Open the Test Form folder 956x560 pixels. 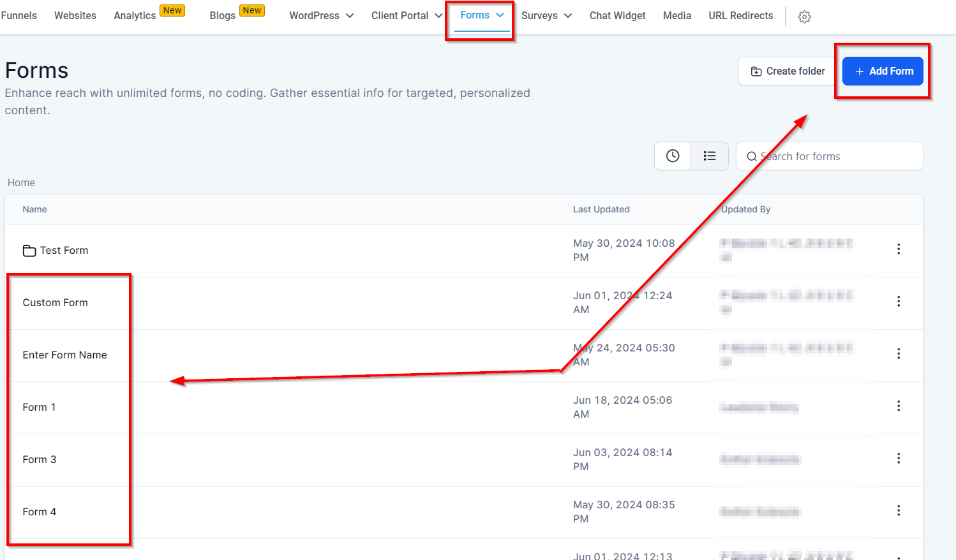[x=64, y=250]
